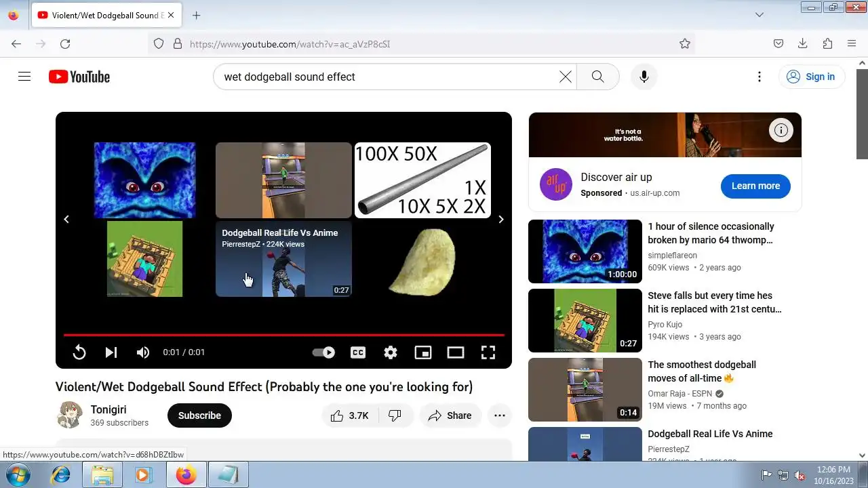The height and width of the screenshot is (488, 868).
Task: Open Firefox Pocket save icon
Action: 778,44
